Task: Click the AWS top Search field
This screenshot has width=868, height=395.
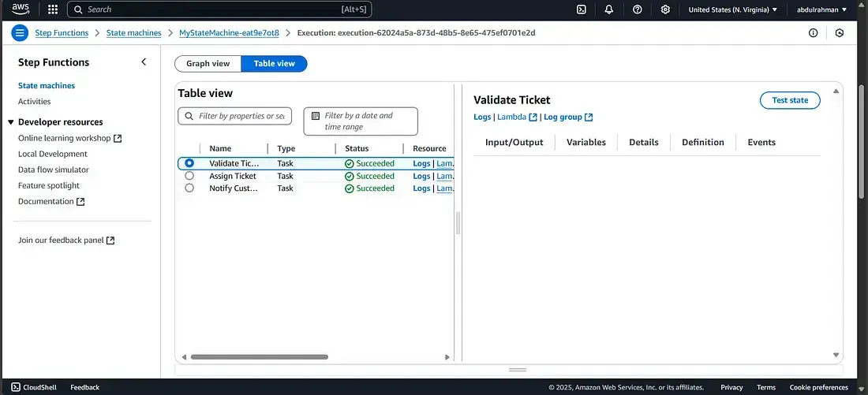Action: click(x=219, y=9)
